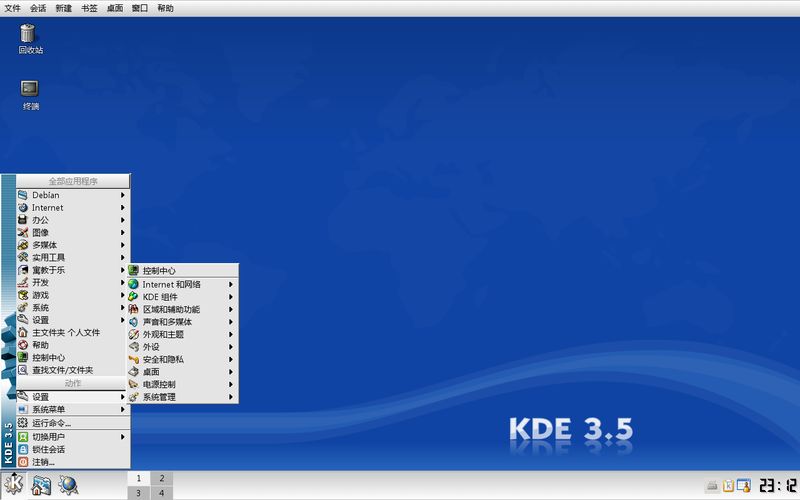
Task: Switch to virtual desktop 4 in the pager
Action: click(160, 493)
